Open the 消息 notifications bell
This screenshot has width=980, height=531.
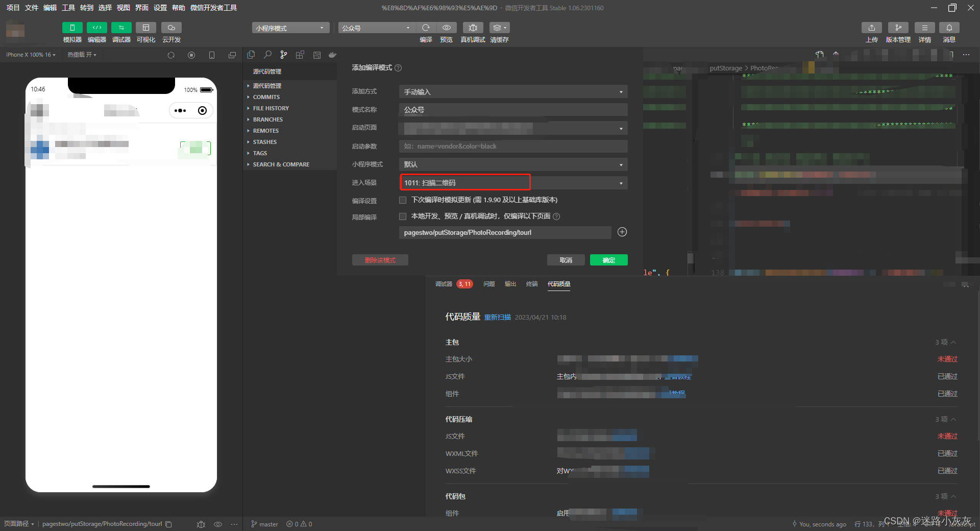949,28
